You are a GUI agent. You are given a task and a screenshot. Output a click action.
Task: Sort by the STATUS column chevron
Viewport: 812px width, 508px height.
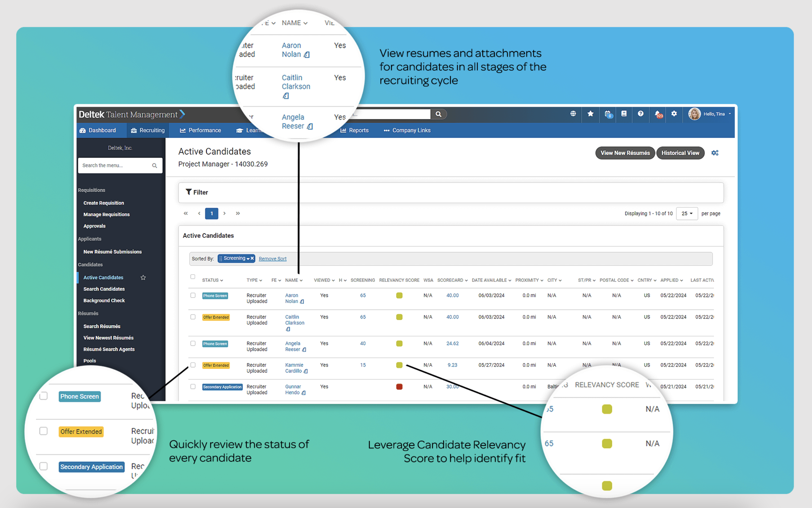click(x=222, y=281)
